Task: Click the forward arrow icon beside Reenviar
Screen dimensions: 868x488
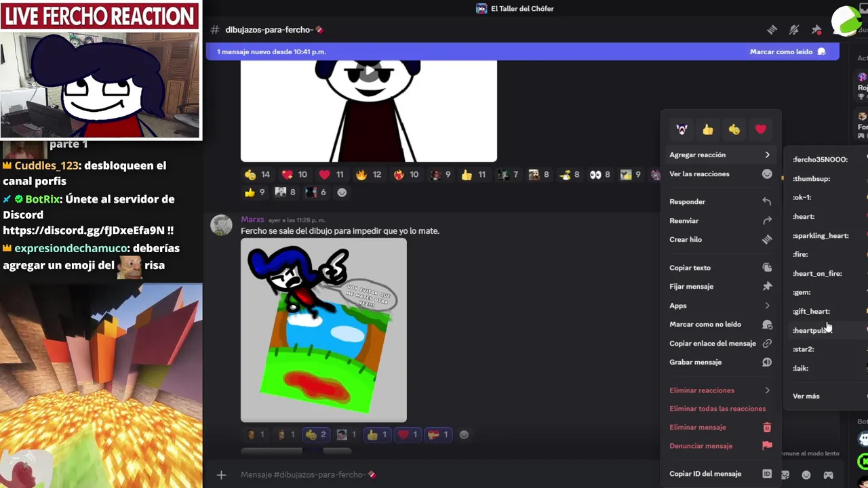Action: point(767,220)
